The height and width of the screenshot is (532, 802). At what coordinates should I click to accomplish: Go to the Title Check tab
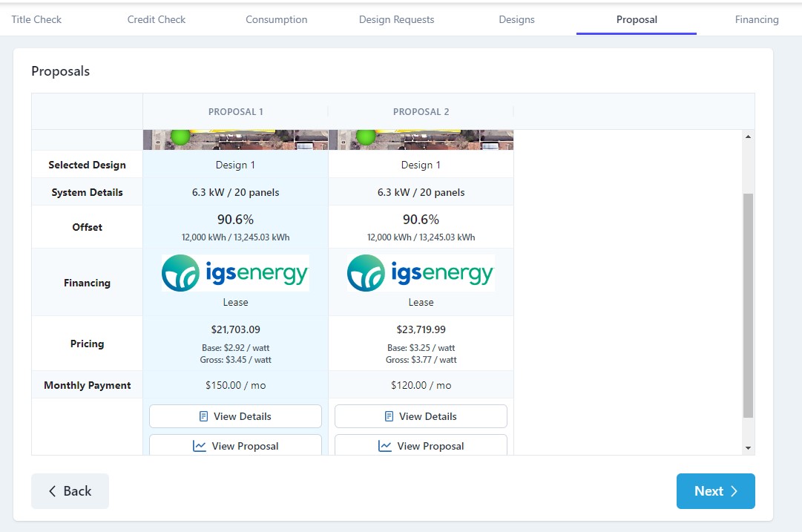(36, 19)
